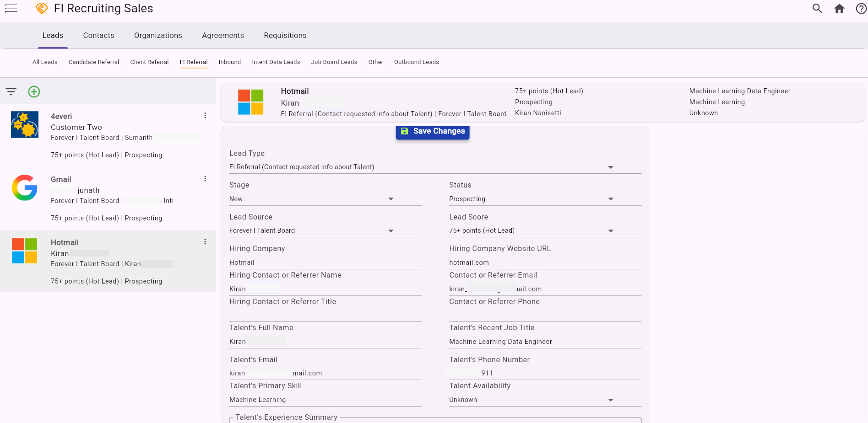Select the Hotmail lead name in the list
The height and width of the screenshot is (423, 868).
(65, 242)
